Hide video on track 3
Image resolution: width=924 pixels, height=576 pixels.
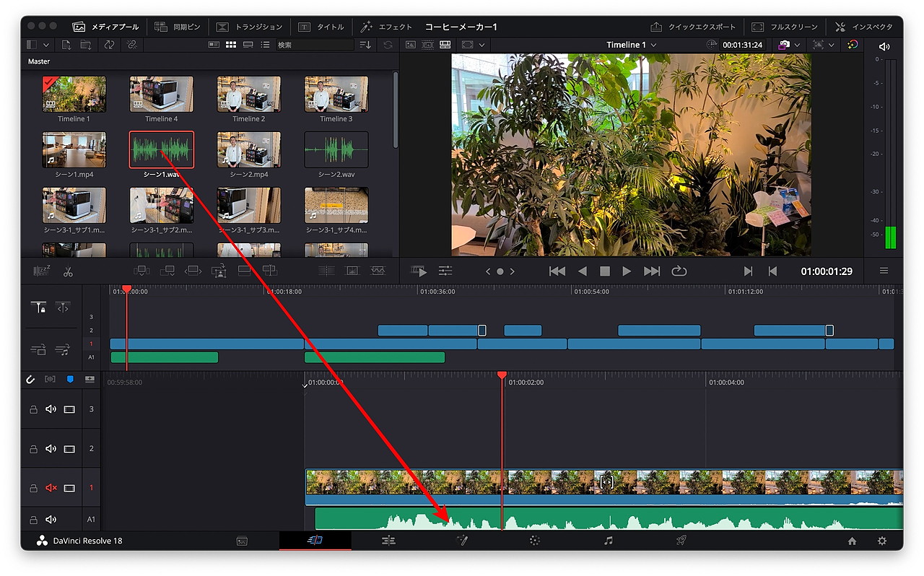point(69,409)
